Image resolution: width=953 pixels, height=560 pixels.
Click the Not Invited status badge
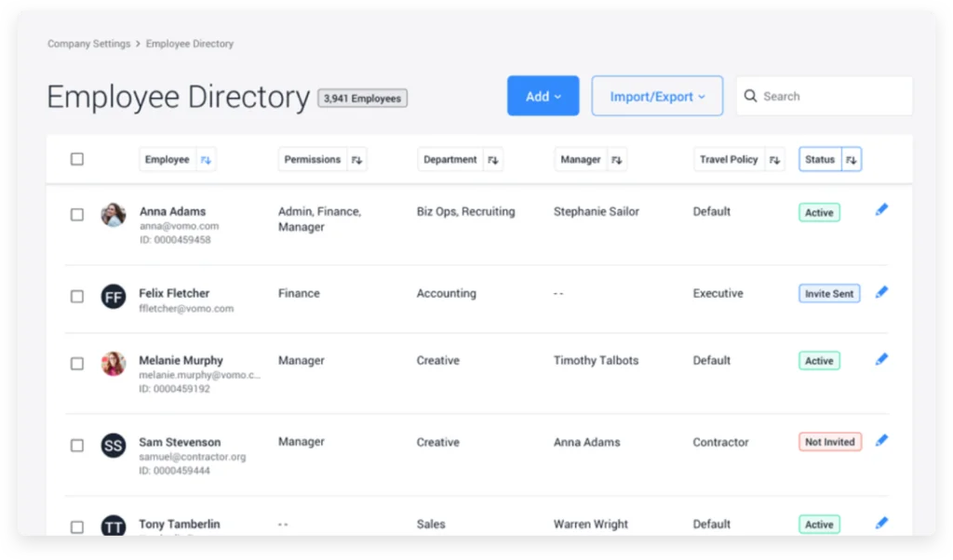pyautogui.click(x=829, y=442)
